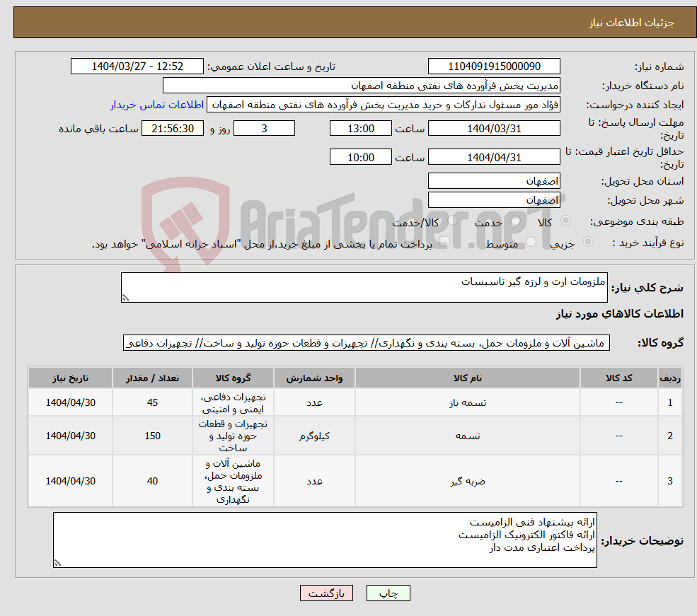Click the شماره نیاز number field
Screen dimensions: 697x616
[494, 66]
